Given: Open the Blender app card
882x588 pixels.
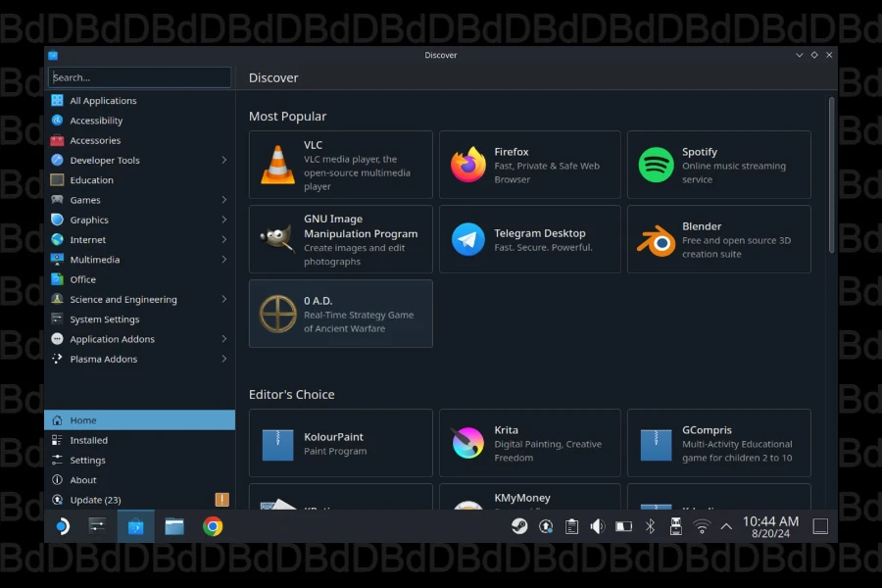Looking at the screenshot, I should [x=719, y=239].
